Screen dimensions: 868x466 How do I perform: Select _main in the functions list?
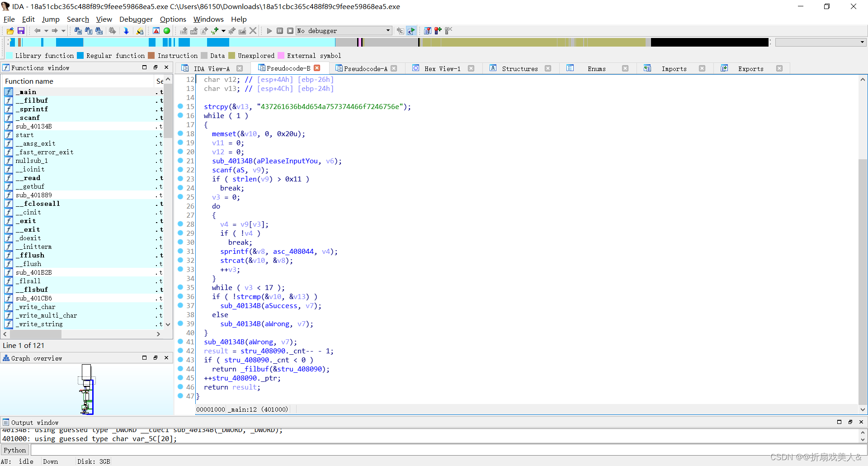82,92
